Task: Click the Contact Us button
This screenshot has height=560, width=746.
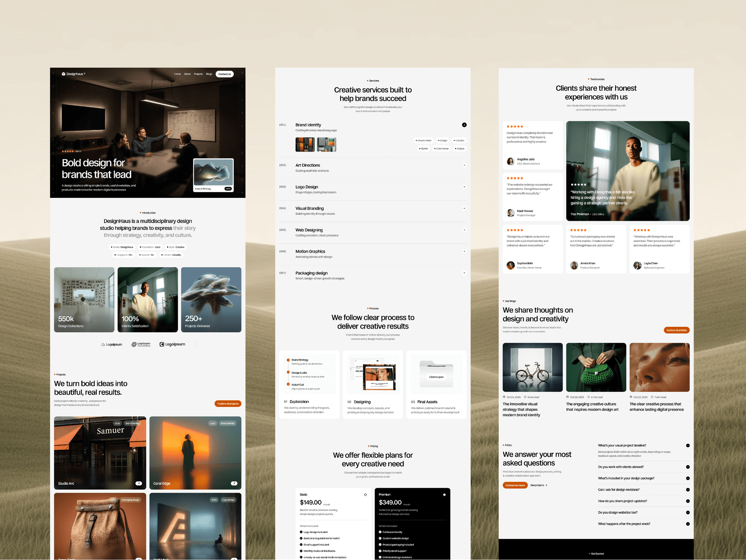Action: [x=225, y=74]
